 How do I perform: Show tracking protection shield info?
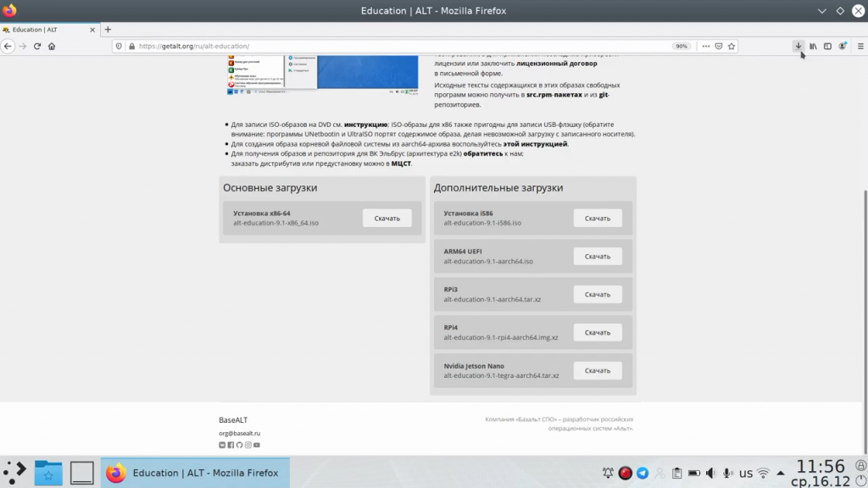click(x=119, y=47)
